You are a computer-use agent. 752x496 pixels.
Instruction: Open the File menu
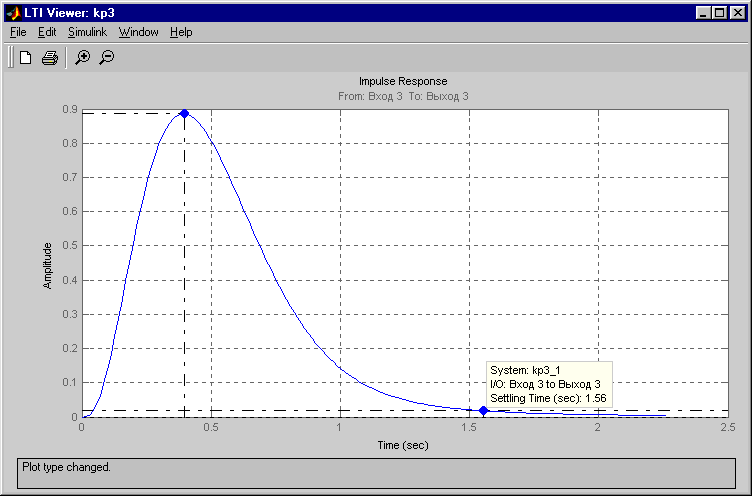[x=18, y=32]
